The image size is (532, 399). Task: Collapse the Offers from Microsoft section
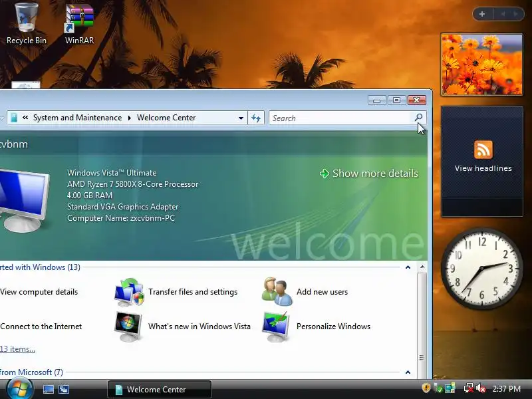coord(408,372)
